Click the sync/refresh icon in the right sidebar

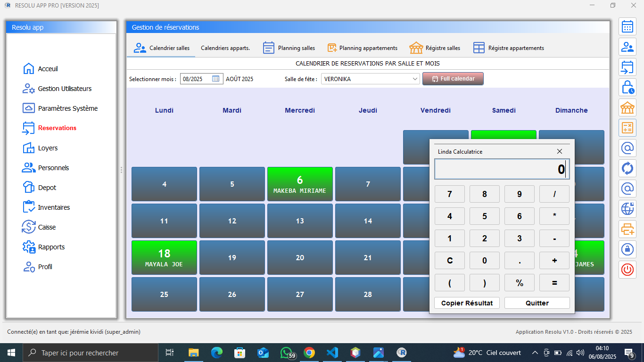(x=627, y=168)
